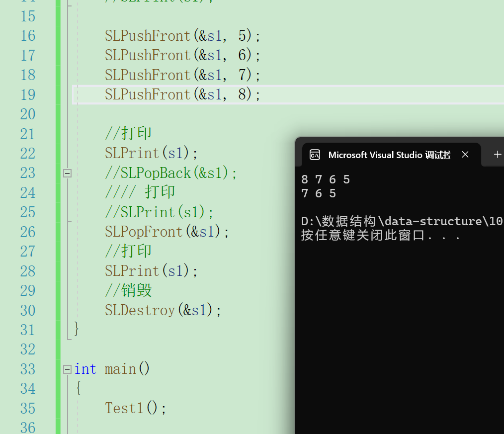The image size is (504, 434).
Task: Click on SLPushFront(&s1, 8) line
Action: (x=182, y=94)
